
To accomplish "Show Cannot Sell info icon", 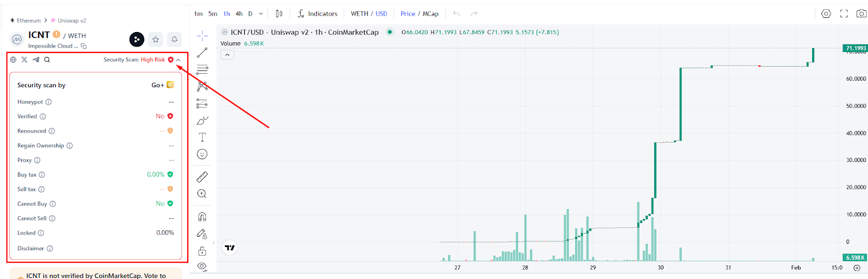I will 52,218.
